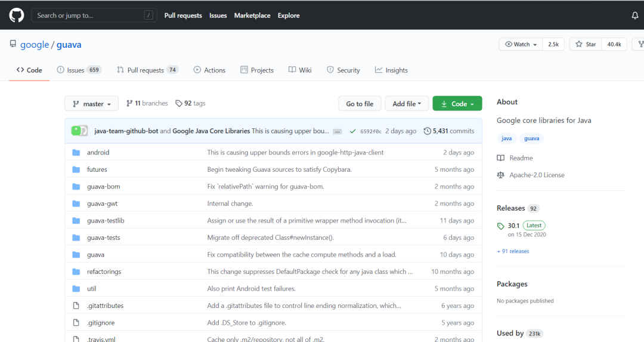Open notifications bell icon
644x342 pixels.
coord(635,16)
